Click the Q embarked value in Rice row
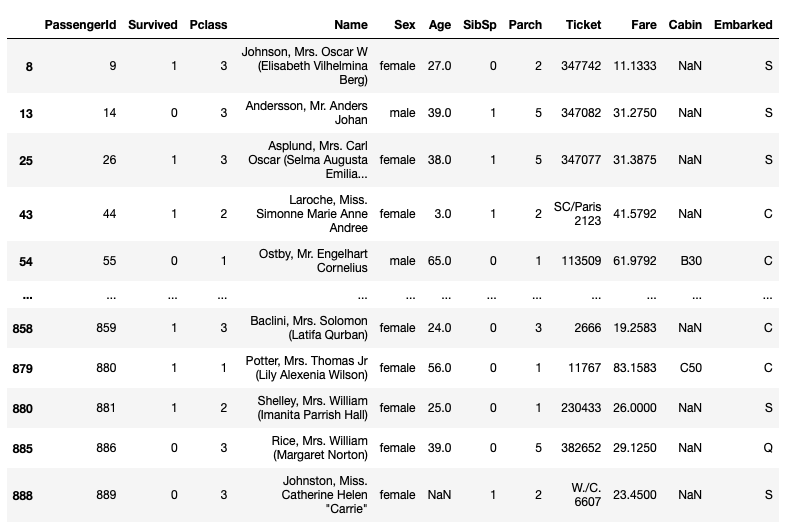786x530 pixels. point(768,448)
